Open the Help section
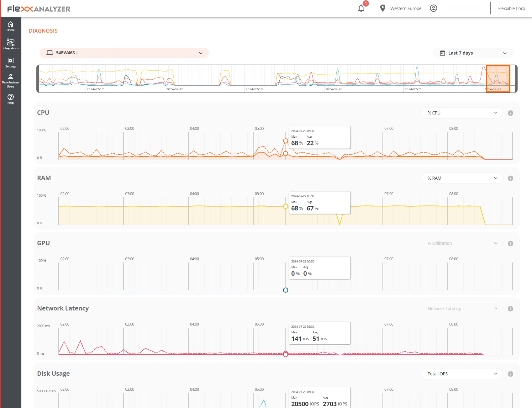 [x=10, y=99]
